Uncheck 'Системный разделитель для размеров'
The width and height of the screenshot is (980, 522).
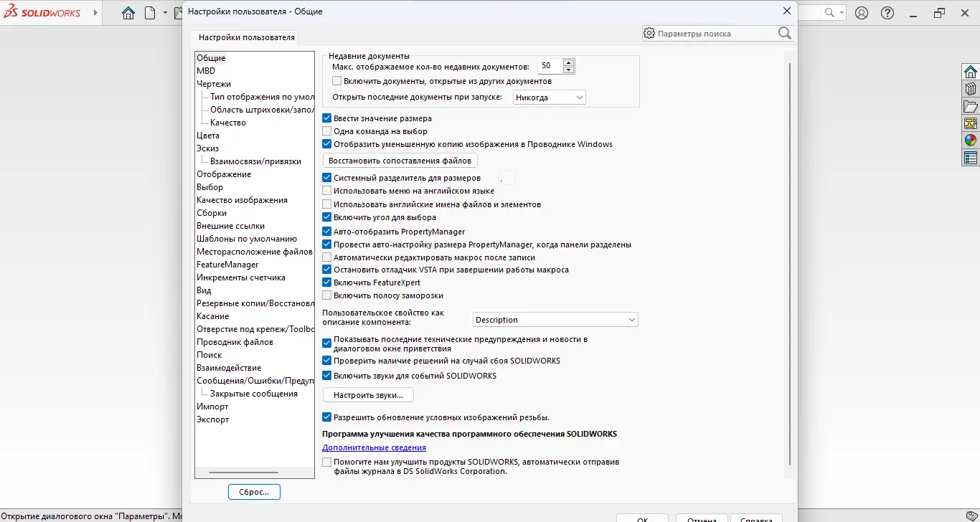[x=327, y=178]
